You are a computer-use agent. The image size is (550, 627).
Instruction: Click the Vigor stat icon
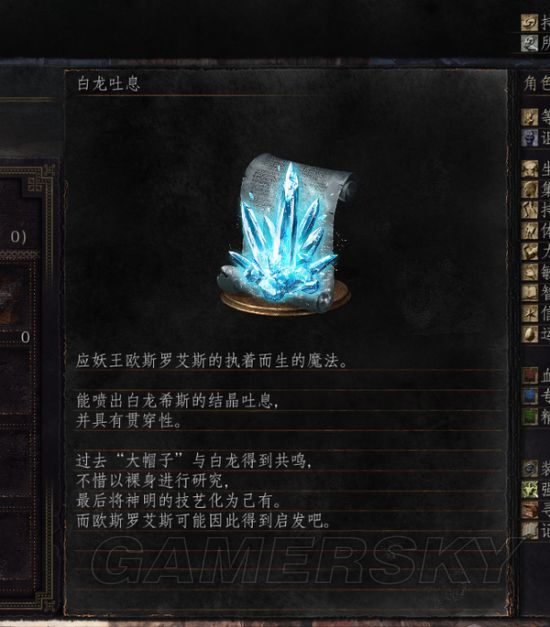[x=530, y=169]
